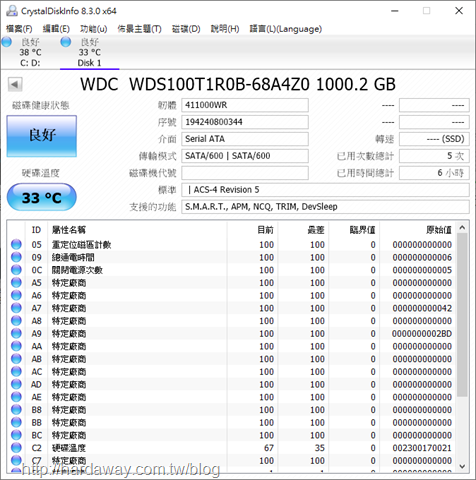Screen dimensions: 476x480
Task: Click the scroll up arrow of attribute list
Action: tap(462, 228)
